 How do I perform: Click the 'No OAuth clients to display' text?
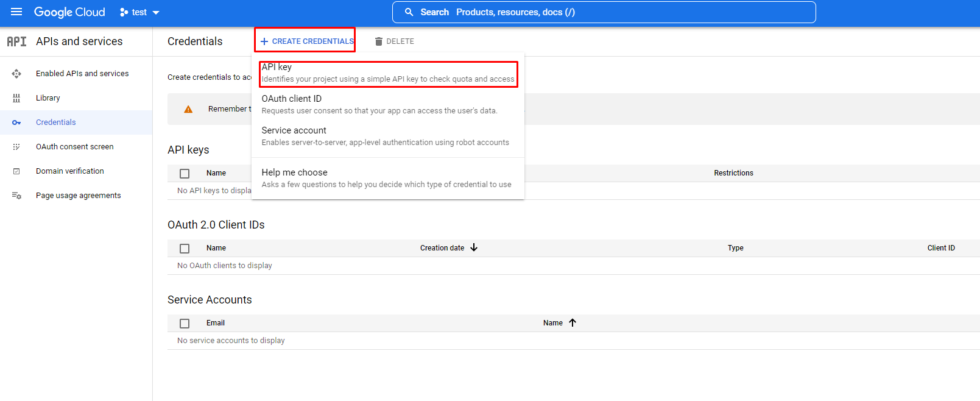(225, 266)
